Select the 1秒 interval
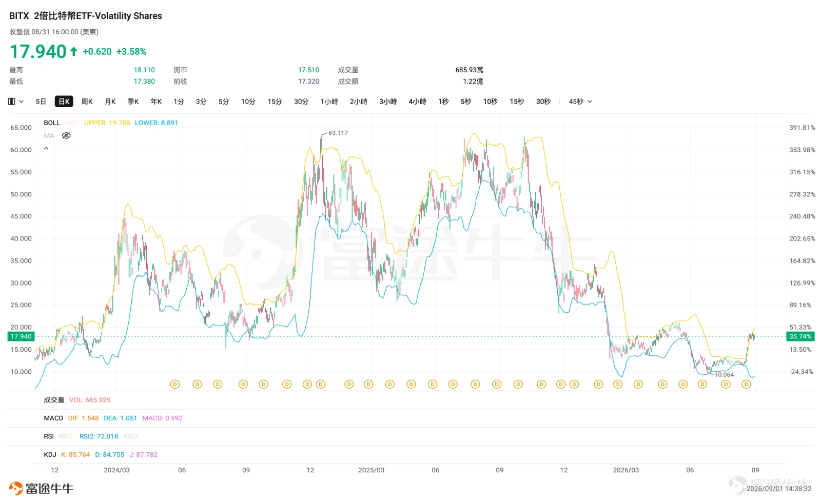This screenshot has width=821, height=504. pyautogui.click(x=443, y=102)
